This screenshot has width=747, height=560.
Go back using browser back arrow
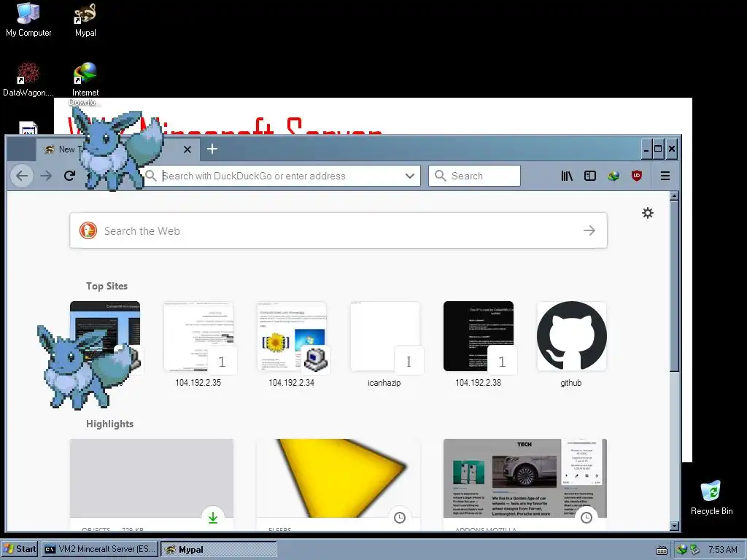click(x=22, y=176)
